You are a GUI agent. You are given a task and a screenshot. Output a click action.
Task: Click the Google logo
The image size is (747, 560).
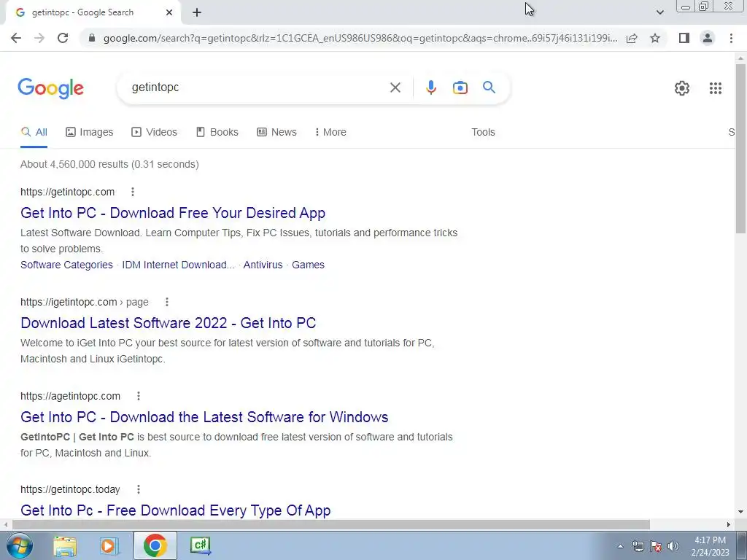point(51,88)
